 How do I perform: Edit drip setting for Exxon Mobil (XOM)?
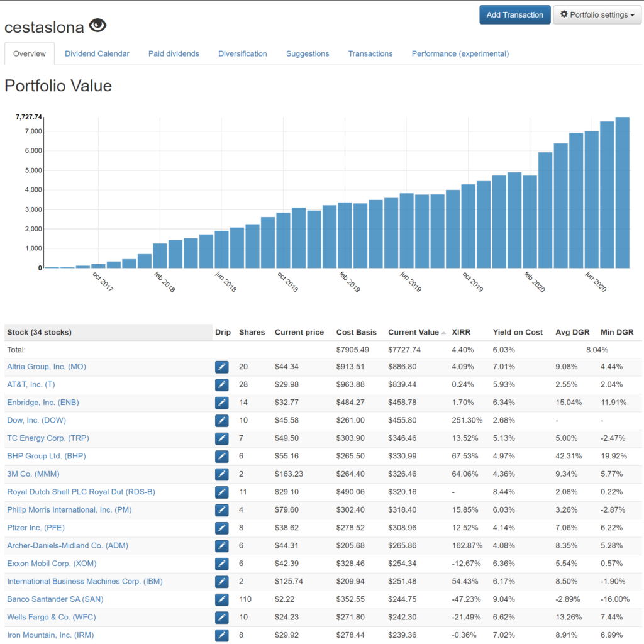pos(222,564)
